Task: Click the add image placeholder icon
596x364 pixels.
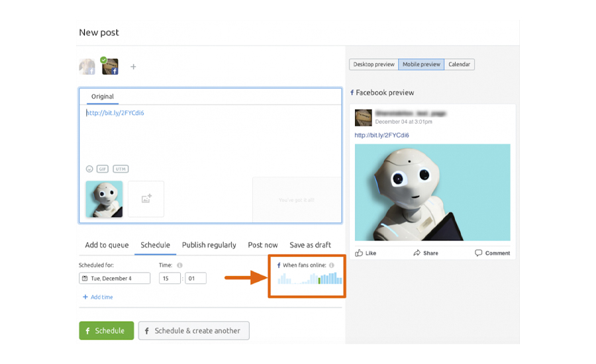Action: [x=146, y=199]
